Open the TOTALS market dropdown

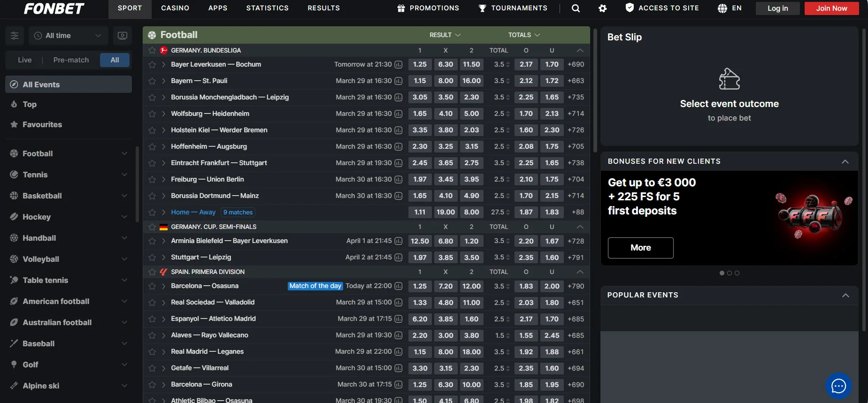click(524, 35)
